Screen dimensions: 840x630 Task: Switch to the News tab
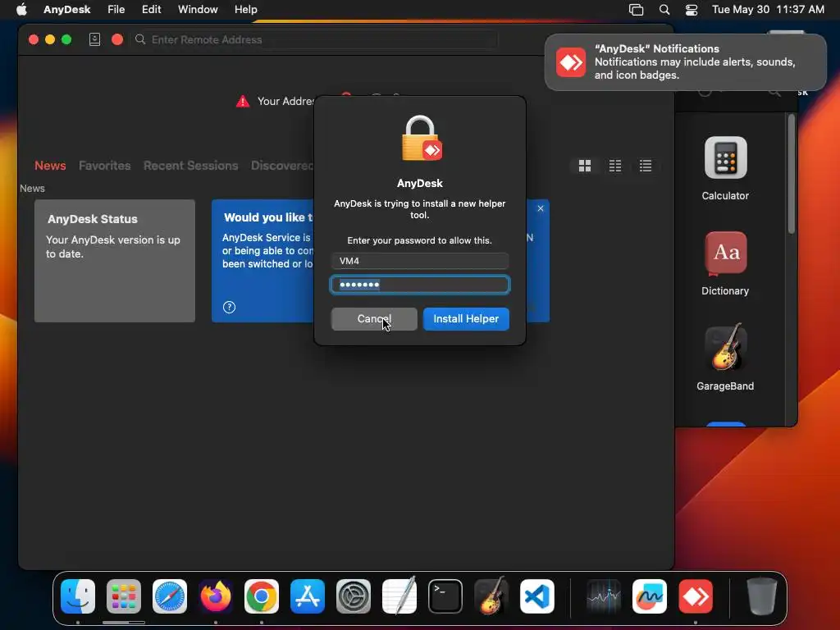click(50, 166)
